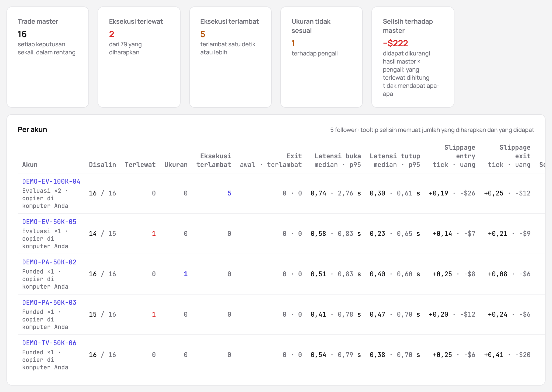Click the 15 / 16 copied value
Viewport: 552px width, 392px height.
[x=102, y=314]
